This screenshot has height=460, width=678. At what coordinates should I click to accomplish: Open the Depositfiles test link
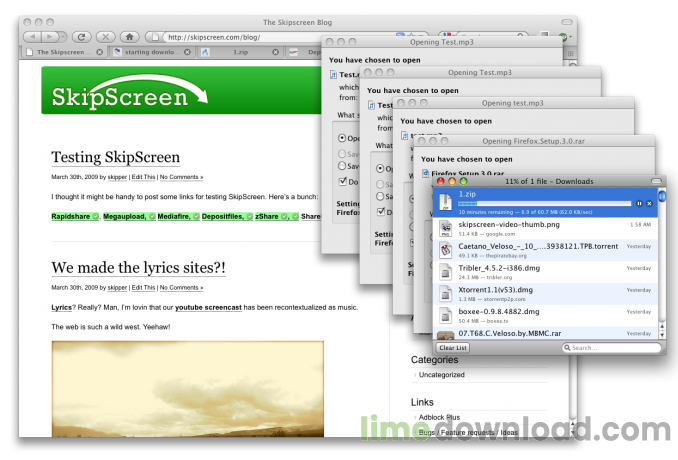[x=223, y=216]
